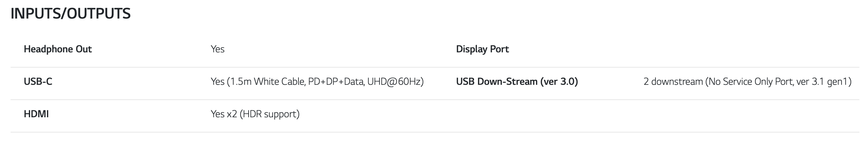Image resolution: width=868 pixels, height=159 pixels.
Task: Select the Display Port label
Action: coord(482,49)
